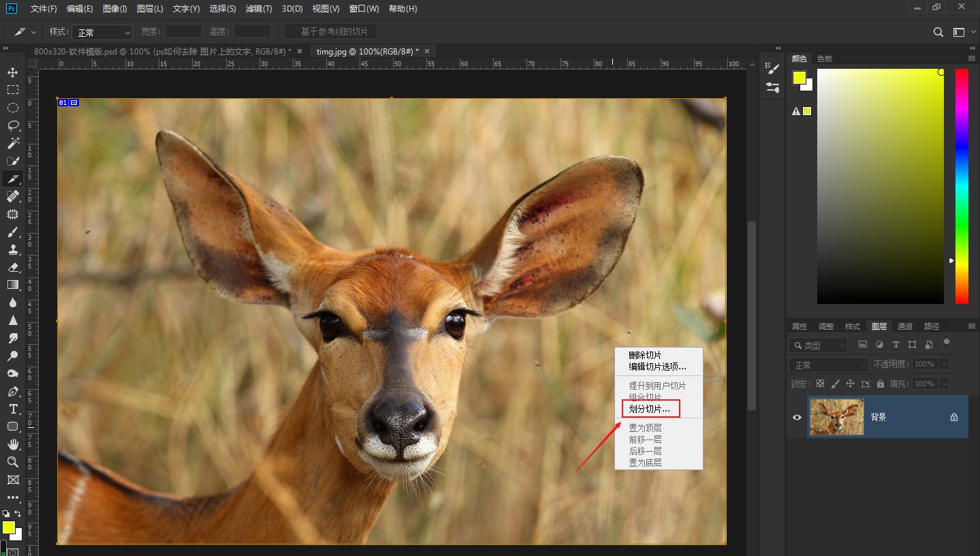This screenshot has height=556, width=980.
Task: Switch to the 通道 panel tab
Action: click(905, 326)
